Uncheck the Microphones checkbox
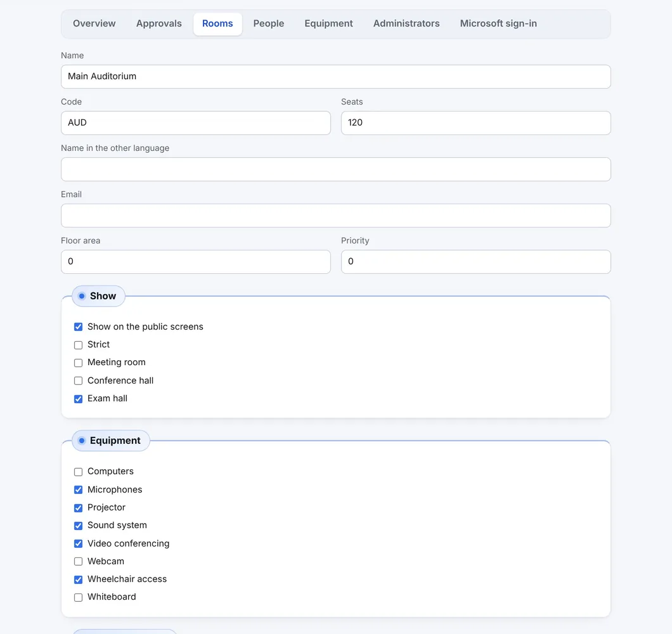The width and height of the screenshot is (672, 634). (x=78, y=490)
